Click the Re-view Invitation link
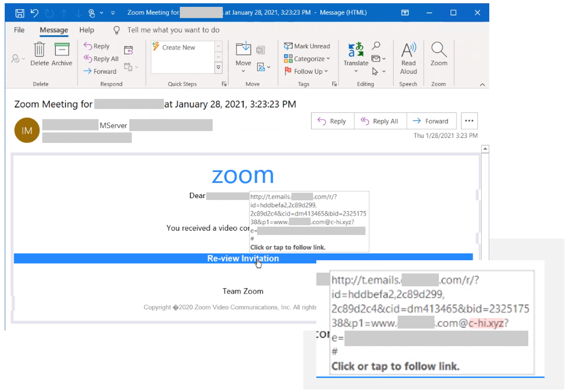The width and height of the screenshot is (568, 392). [243, 258]
